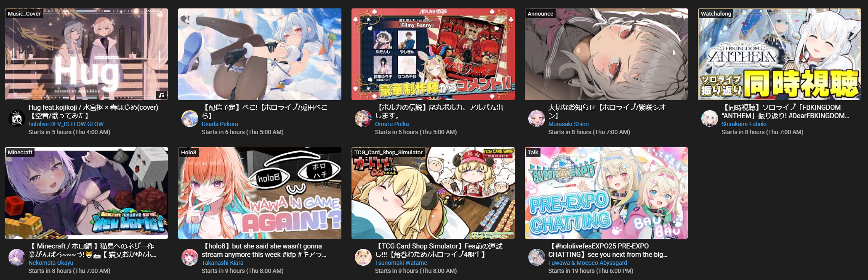Click Takanashi Kiara's channel avatar icon
The height and width of the screenshot is (280, 868).
coord(190,257)
